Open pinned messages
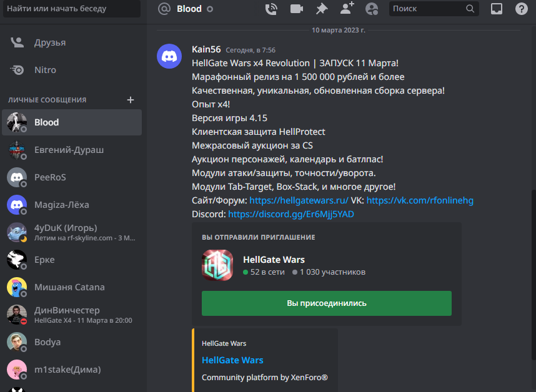The width and height of the screenshot is (536, 392). (321, 9)
